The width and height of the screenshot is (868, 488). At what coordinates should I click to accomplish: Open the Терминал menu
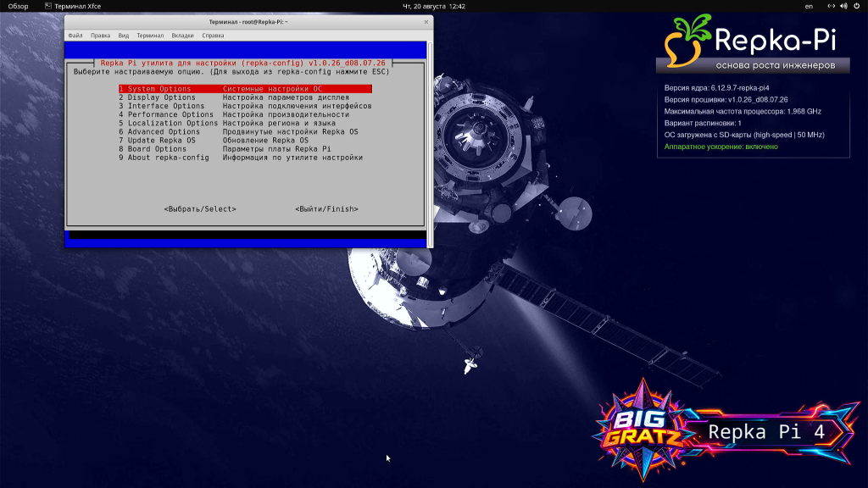150,36
